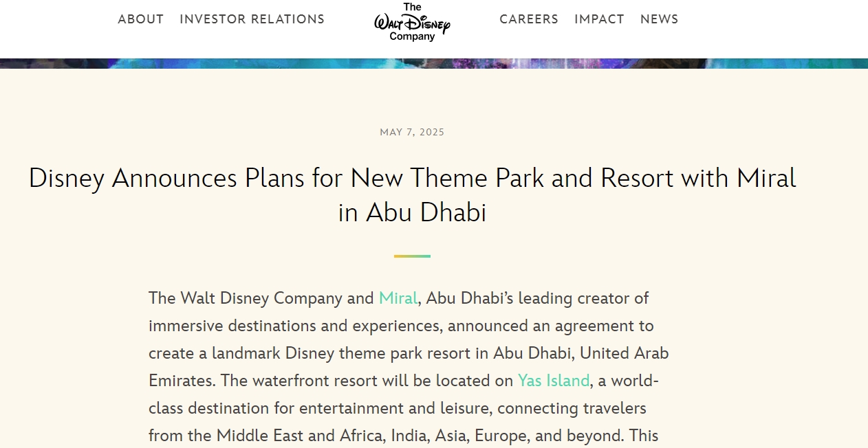868x448 pixels.
Task: Click The Walt Disney Company logo
Action: (x=412, y=22)
